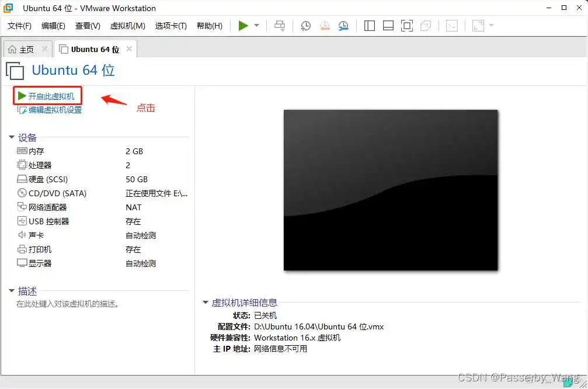Select the 内存 device label
The image size is (588, 389).
[x=36, y=151]
